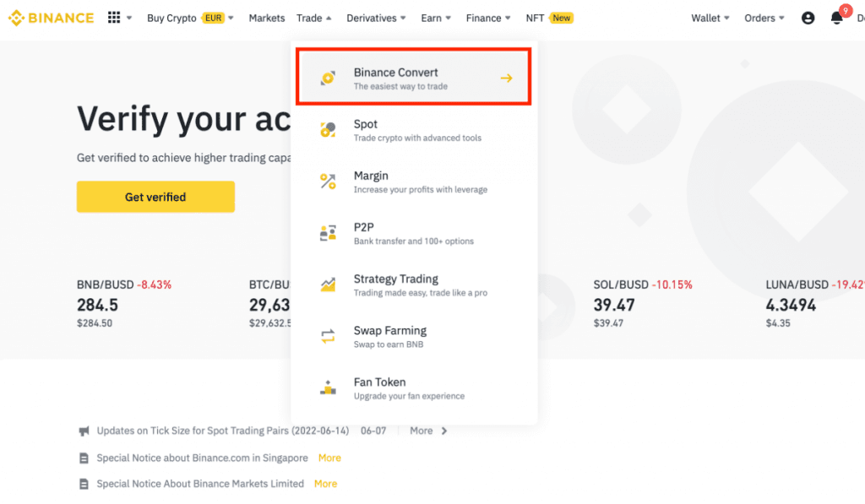The width and height of the screenshot is (865, 504).
Task: Click the Fan Token podium icon
Action: [328, 388]
